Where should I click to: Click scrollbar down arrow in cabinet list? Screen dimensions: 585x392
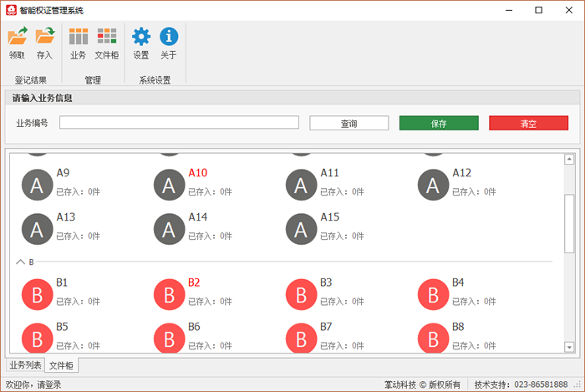tap(570, 347)
